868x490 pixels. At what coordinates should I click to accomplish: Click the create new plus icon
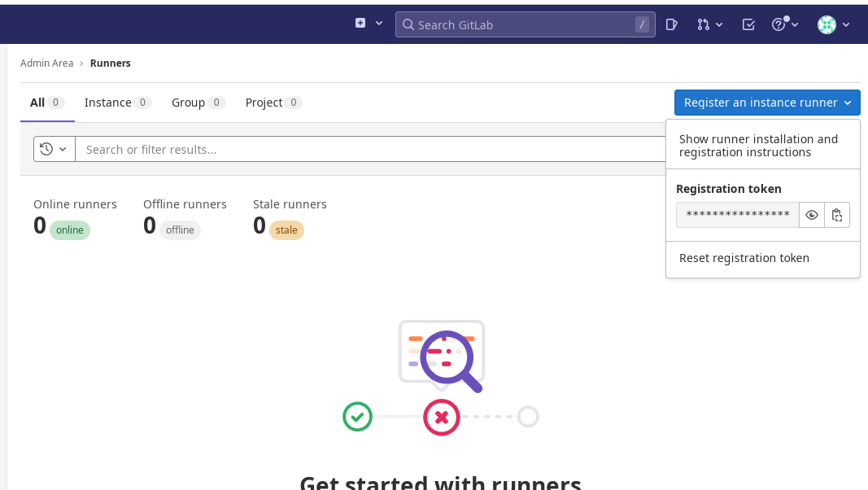(360, 24)
